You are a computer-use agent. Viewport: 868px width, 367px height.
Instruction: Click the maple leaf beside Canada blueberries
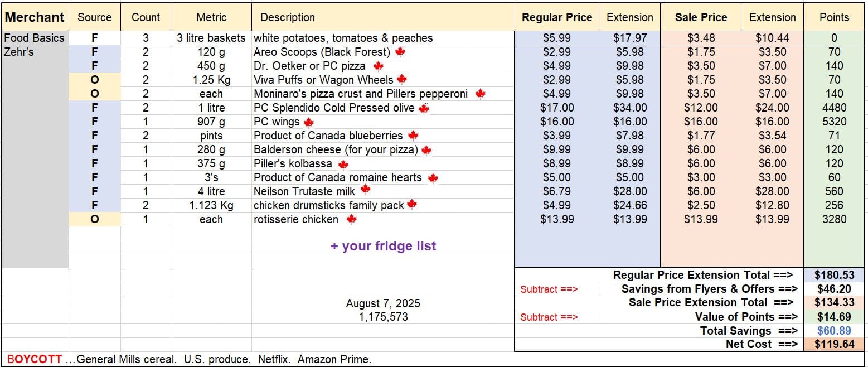(413, 135)
